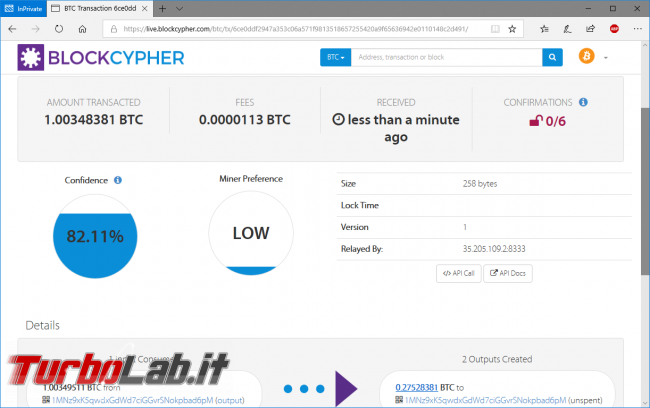Click the orange Bitcoin coin icon
650x408 pixels.
(x=587, y=56)
